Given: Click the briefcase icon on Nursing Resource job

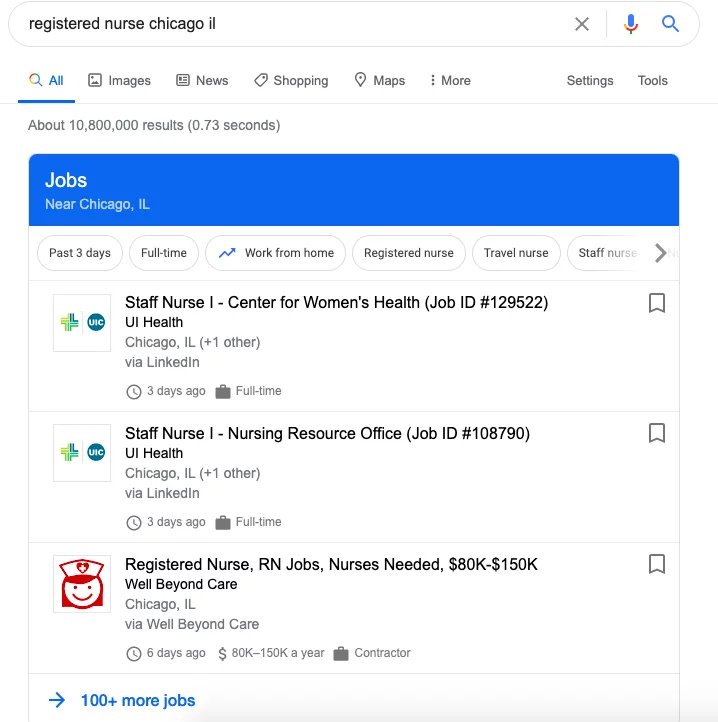Looking at the screenshot, I should (x=223, y=523).
